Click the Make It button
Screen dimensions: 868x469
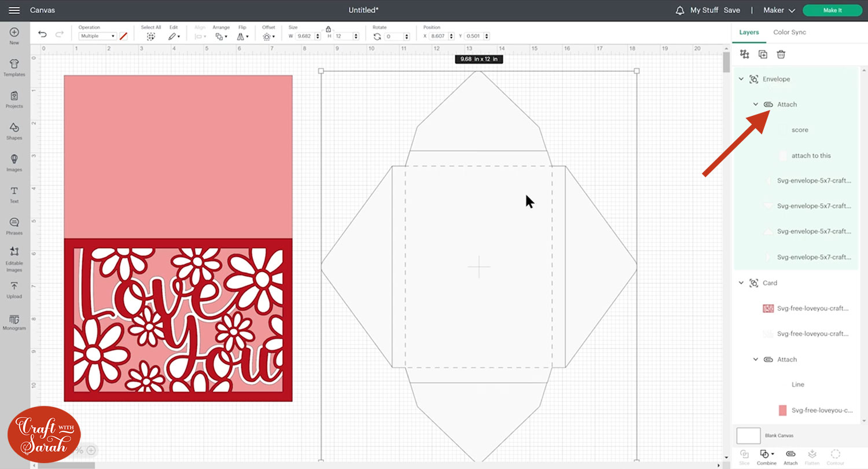(832, 10)
